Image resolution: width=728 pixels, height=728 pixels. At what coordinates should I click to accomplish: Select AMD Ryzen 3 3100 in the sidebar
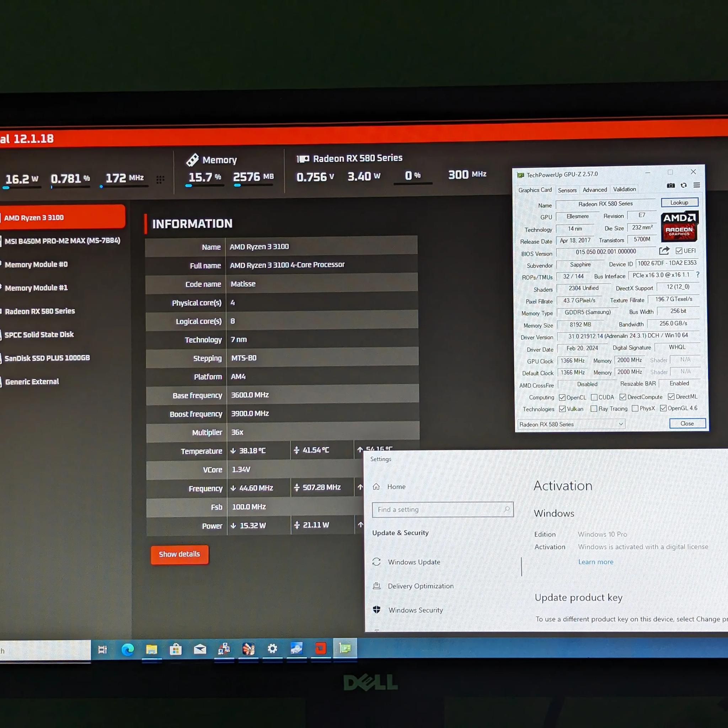(x=63, y=217)
